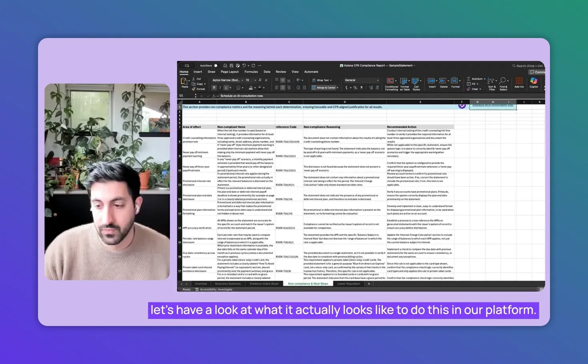The image size is (588, 364).
Task: Click the Decrease Indent icon
Action: pyautogui.click(x=298, y=88)
